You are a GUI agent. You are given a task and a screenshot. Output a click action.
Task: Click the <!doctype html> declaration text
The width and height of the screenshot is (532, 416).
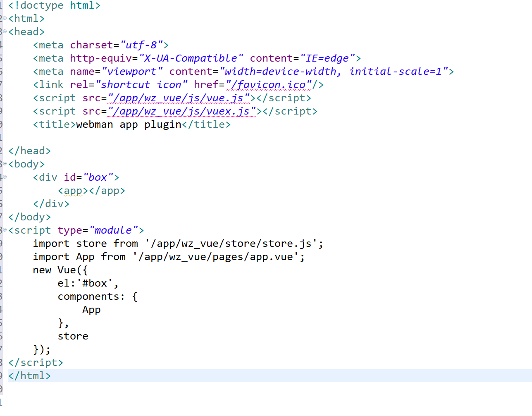coord(54,5)
